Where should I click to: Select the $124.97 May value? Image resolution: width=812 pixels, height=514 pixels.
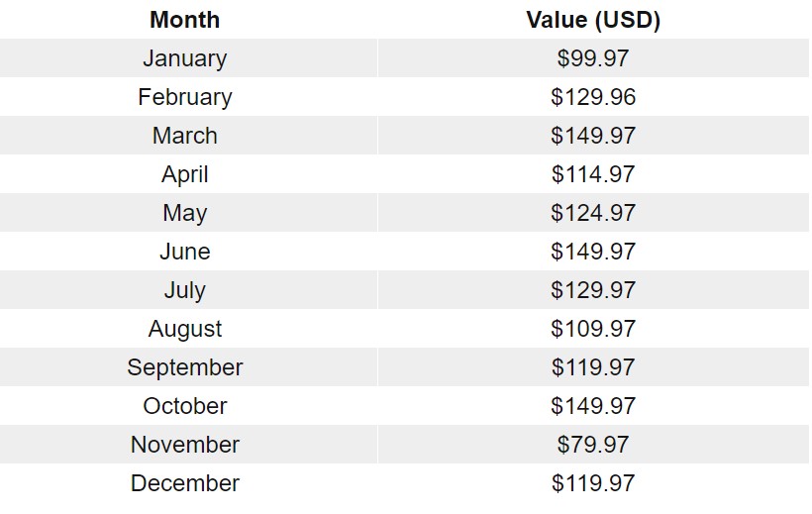(x=593, y=213)
